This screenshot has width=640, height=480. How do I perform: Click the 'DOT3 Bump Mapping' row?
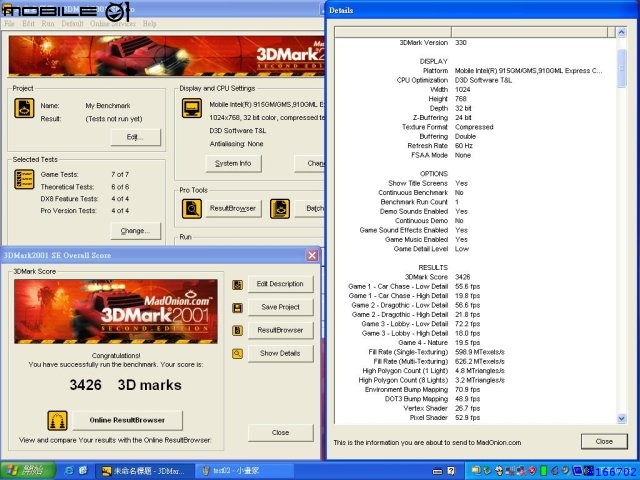click(x=476, y=399)
